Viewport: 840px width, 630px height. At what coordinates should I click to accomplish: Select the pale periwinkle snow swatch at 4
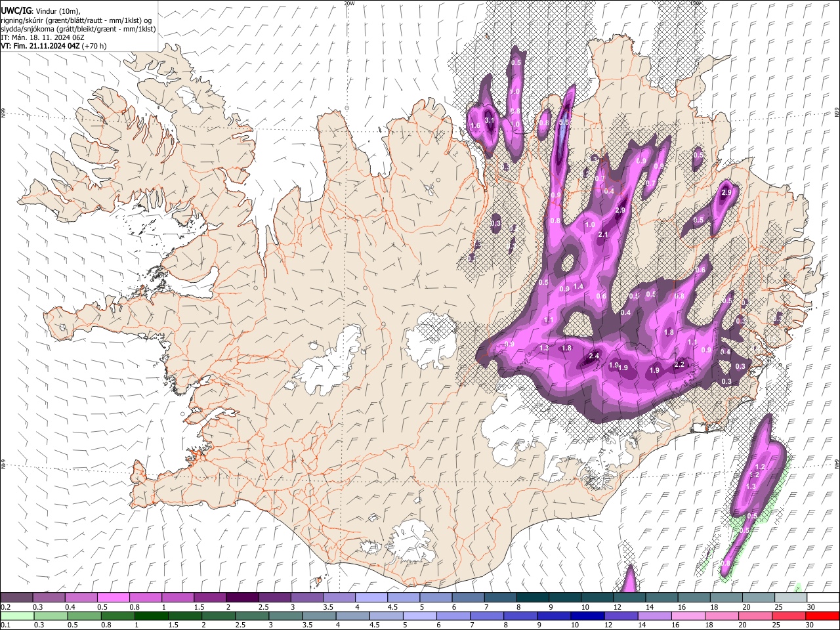[x=371, y=597]
